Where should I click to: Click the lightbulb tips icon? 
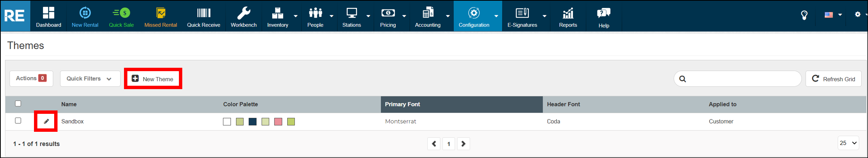804,15
